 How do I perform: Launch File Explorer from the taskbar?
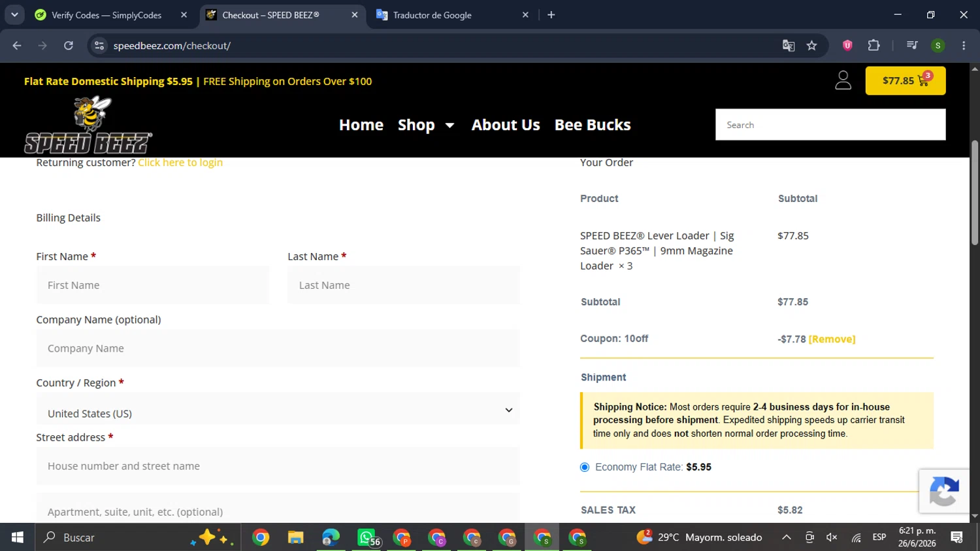tap(296, 537)
